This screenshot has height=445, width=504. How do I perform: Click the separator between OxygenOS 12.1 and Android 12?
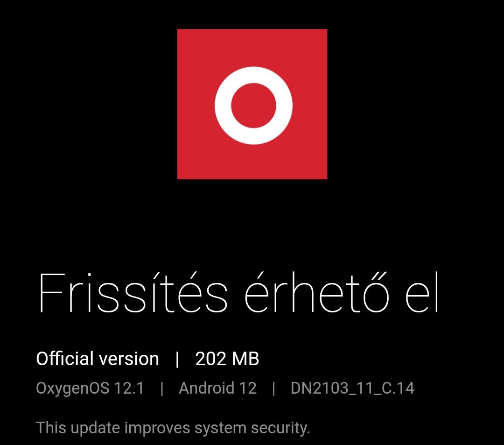(x=161, y=388)
